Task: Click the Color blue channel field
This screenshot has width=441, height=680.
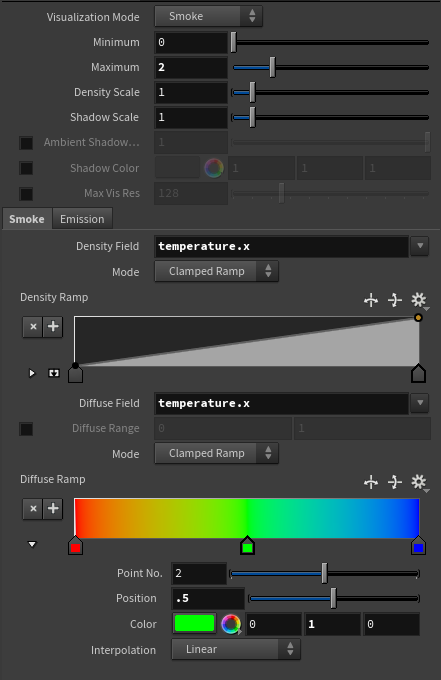Action: 392,624
